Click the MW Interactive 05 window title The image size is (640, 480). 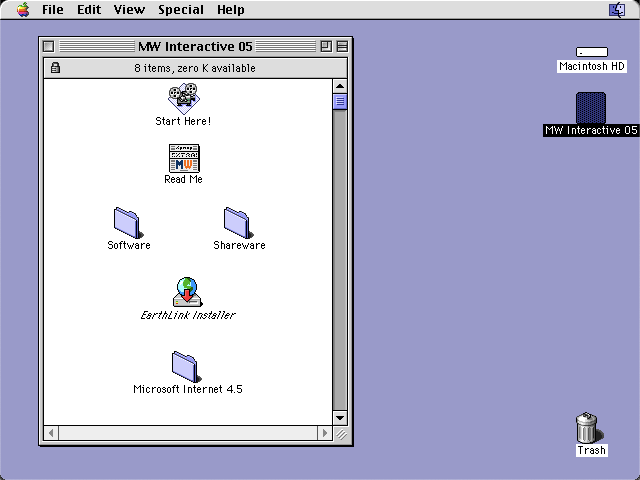pyautogui.click(x=195, y=47)
